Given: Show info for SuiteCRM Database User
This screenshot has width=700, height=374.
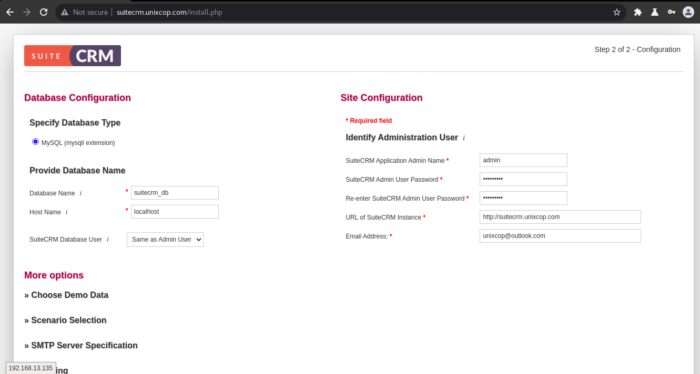Looking at the screenshot, I should click(108, 240).
